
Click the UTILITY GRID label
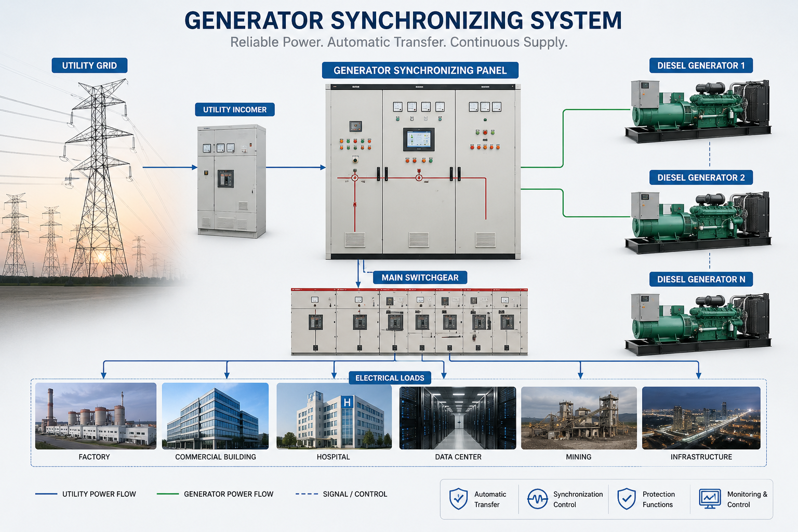[x=89, y=65]
